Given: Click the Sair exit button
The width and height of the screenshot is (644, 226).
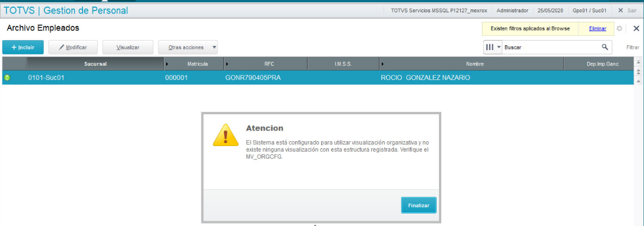Looking at the screenshot, I should pyautogui.click(x=627, y=10).
